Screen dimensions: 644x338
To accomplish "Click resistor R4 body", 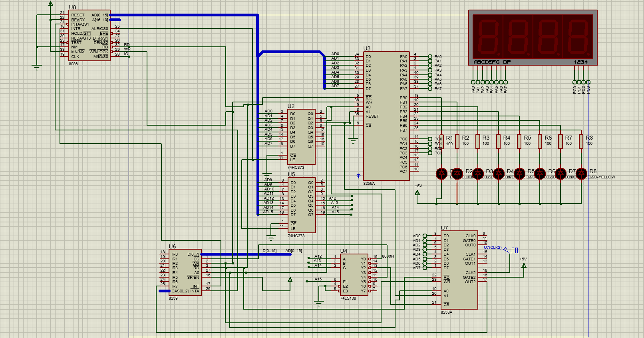I will 499,141.
